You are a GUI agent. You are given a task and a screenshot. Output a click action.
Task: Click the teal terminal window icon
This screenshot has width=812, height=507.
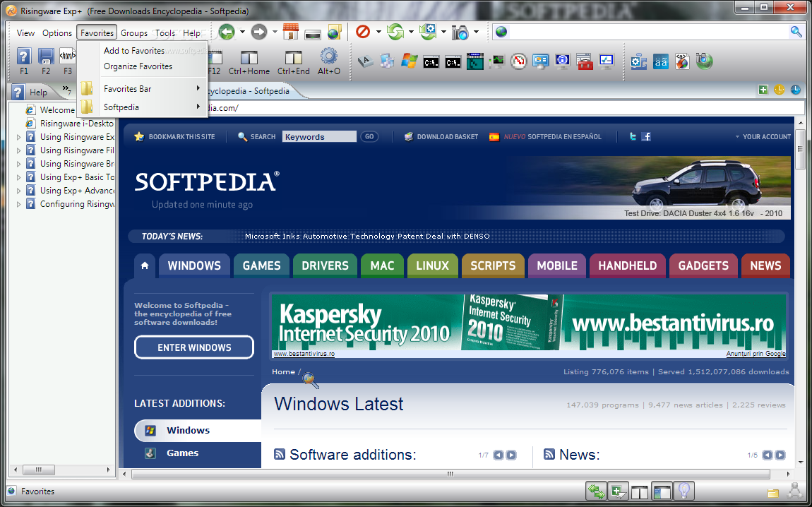pos(475,61)
